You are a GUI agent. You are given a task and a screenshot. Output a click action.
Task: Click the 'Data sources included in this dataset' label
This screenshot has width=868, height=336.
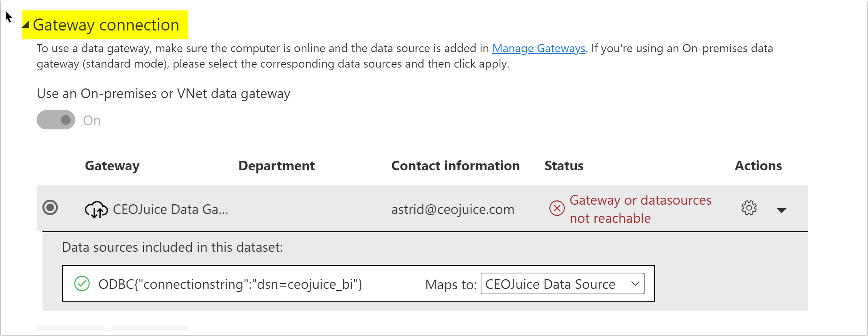tap(172, 247)
